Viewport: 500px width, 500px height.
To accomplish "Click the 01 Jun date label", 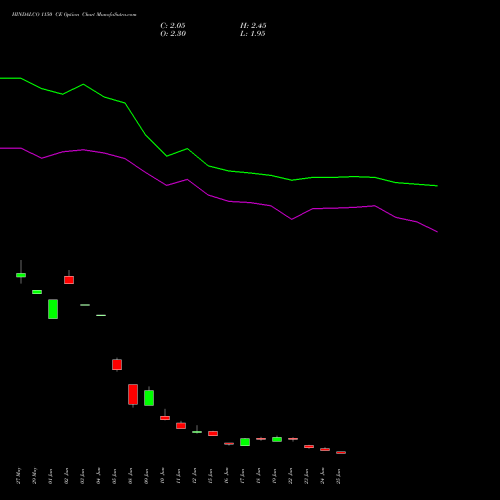I will (x=51, y=476).
